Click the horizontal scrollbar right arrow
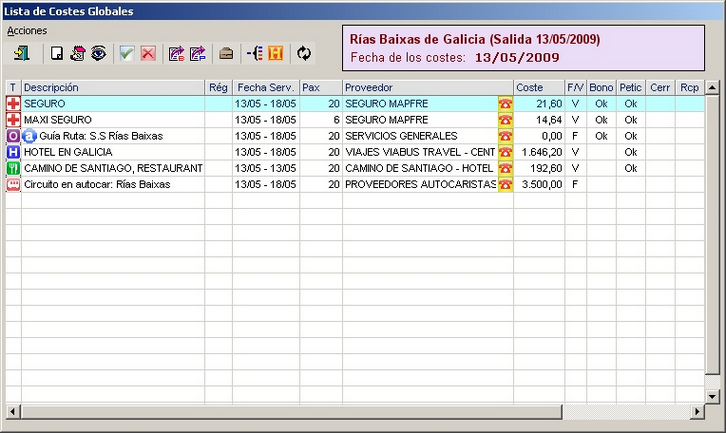This screenshot has height=433, width=726. click(697, 411)
